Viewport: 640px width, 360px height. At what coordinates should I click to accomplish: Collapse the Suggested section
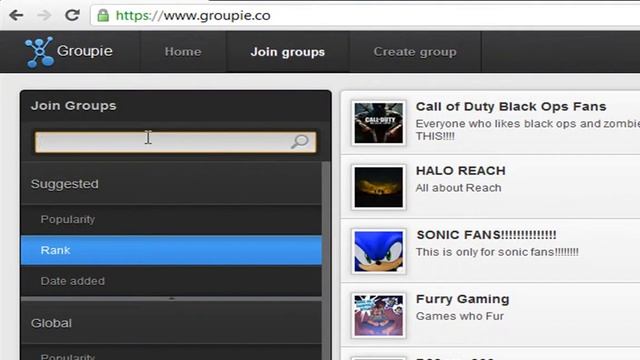(x=171, y=184)
